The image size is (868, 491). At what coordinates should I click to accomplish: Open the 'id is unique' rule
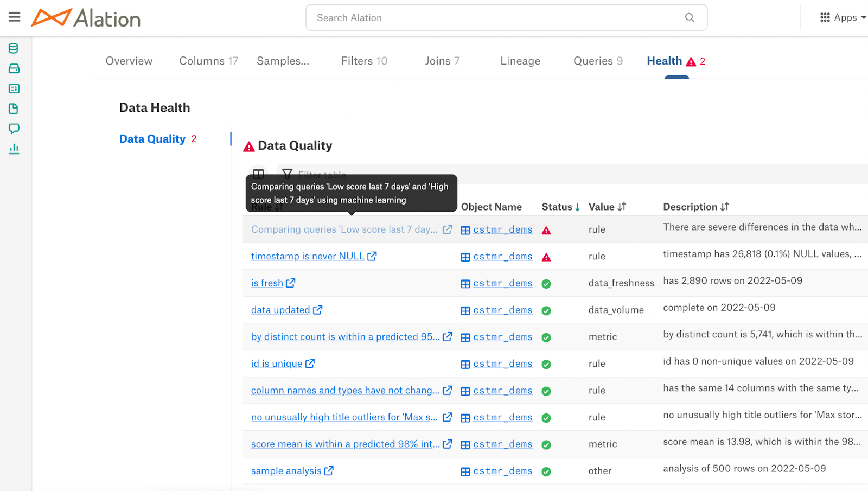(x=277, y=364)
